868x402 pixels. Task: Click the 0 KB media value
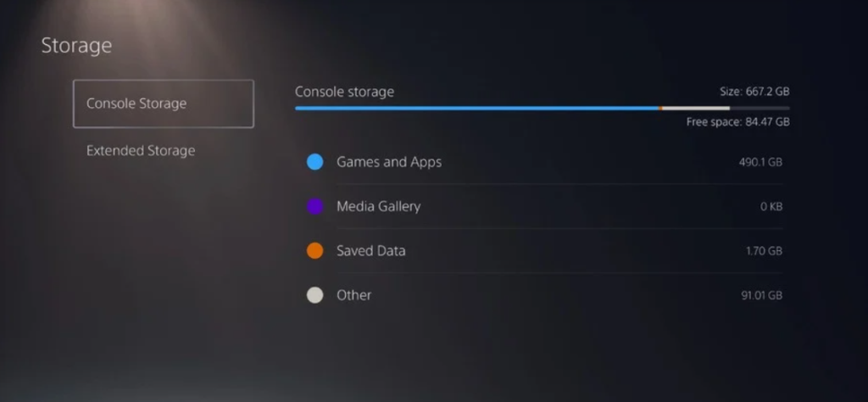771,207
